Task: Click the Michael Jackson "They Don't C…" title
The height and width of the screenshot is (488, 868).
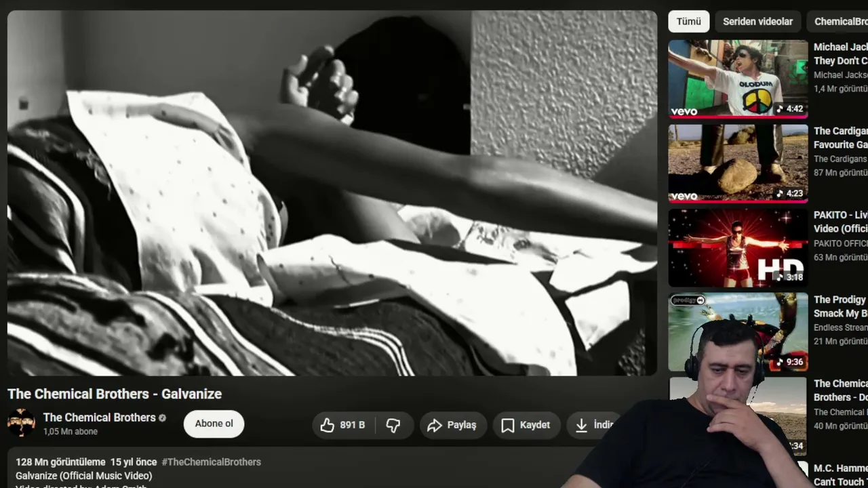Action: (841, 54)
